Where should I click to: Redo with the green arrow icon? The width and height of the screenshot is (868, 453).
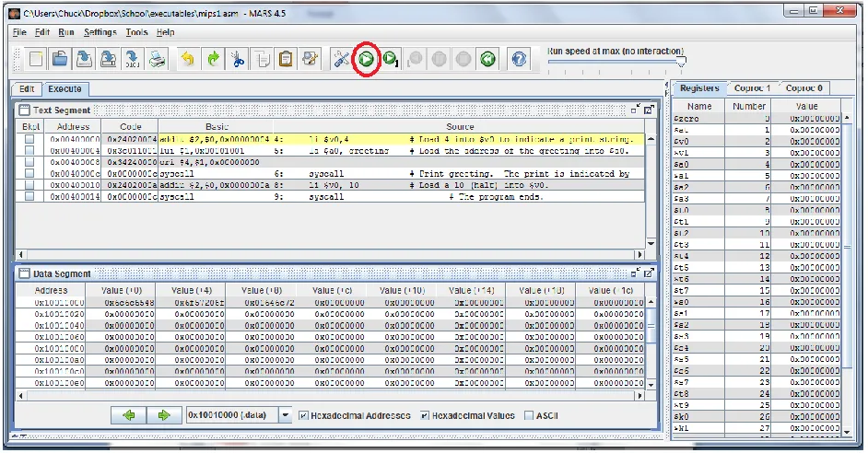tap(213, 59)
